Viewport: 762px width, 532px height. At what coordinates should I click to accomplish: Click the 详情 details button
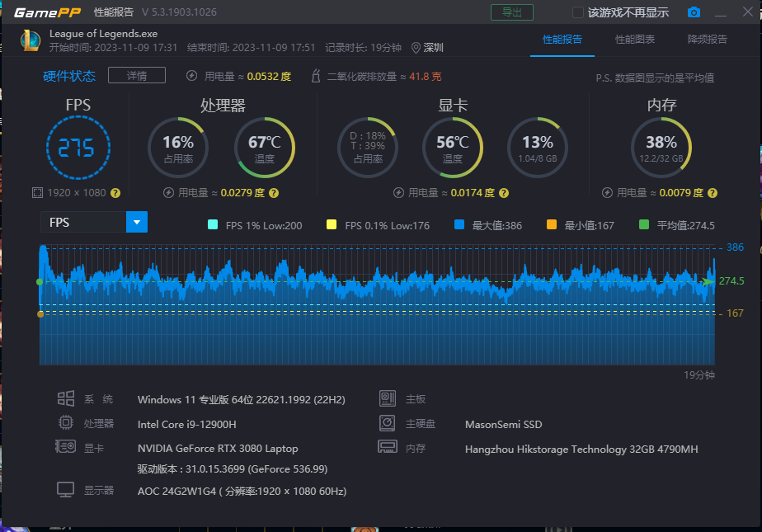point(137,75)
